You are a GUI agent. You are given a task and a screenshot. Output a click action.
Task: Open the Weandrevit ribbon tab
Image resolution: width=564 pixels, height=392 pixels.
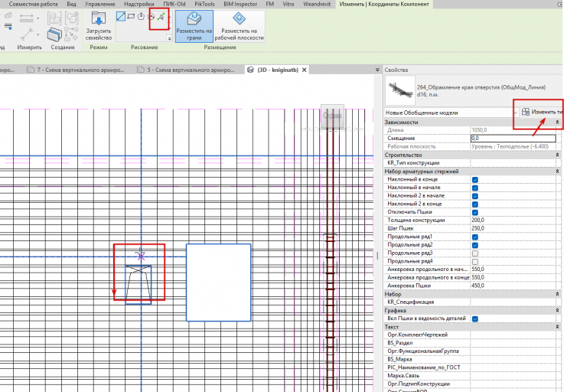point(317,4)
